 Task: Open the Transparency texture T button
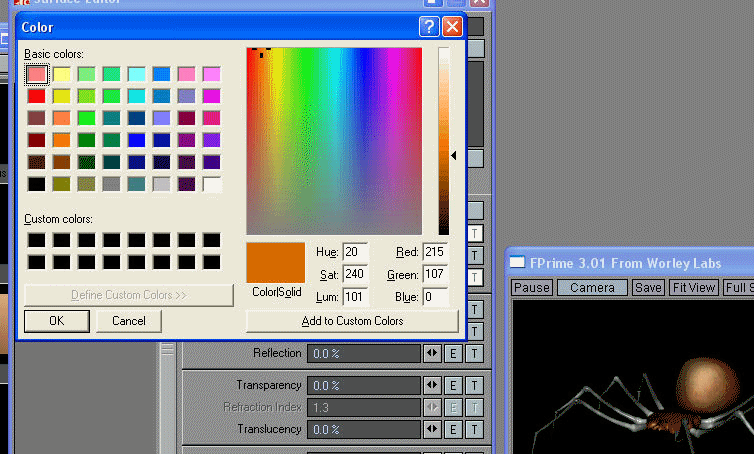coord(475,385)
